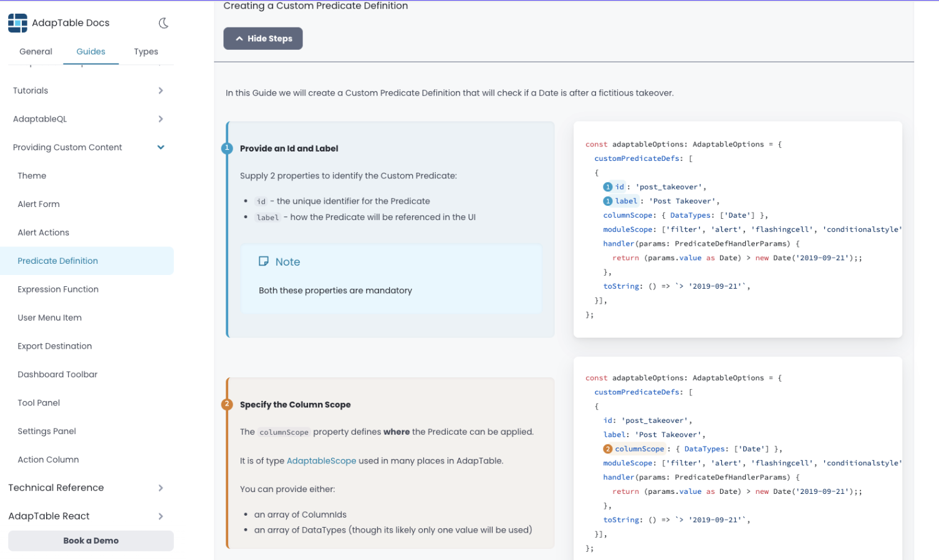Click the step 2 marker beside 'columnScope' in code

pos(608,449)
